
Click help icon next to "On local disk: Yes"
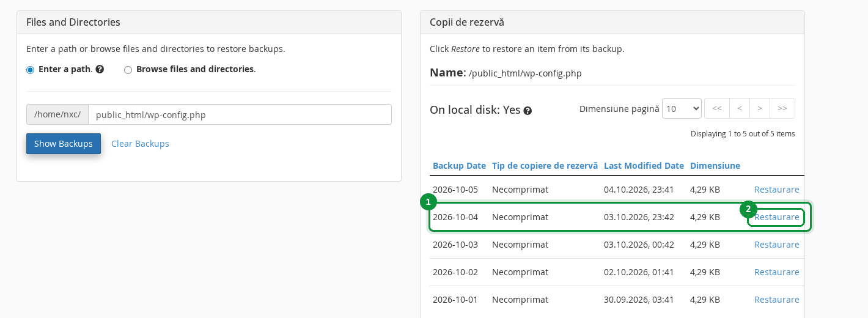coord(528,111)
